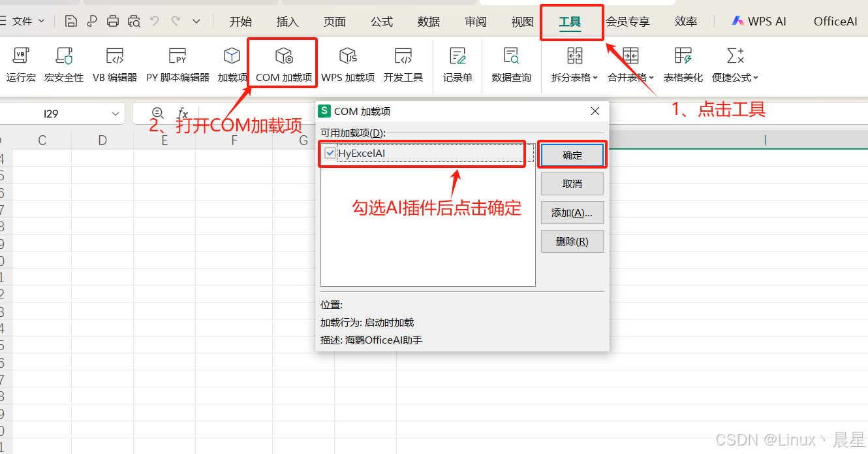Open the 会员专享 tab
The image size is (868, 454).
[628, 22]
